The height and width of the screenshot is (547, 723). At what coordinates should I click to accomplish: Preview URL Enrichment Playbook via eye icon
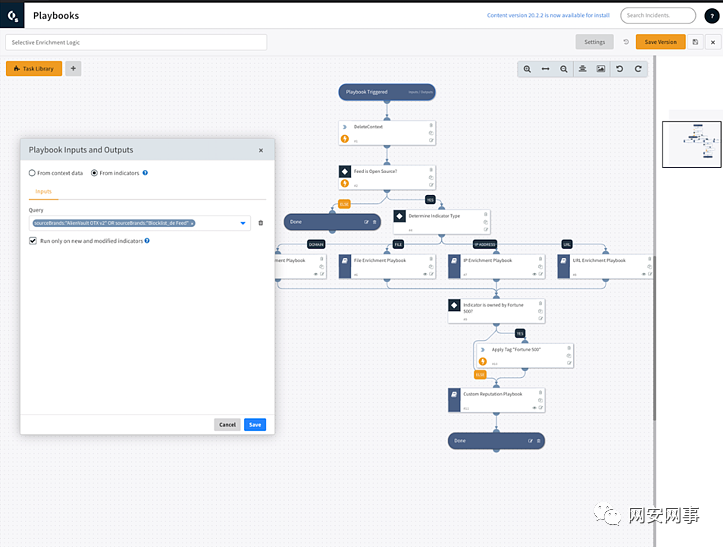tap(644, 274)
